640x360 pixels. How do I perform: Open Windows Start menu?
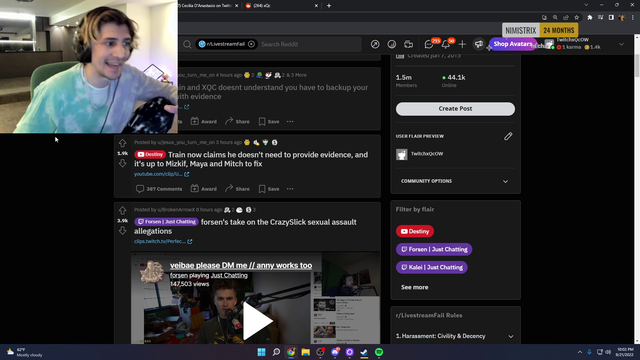click(x=261, y=352)
